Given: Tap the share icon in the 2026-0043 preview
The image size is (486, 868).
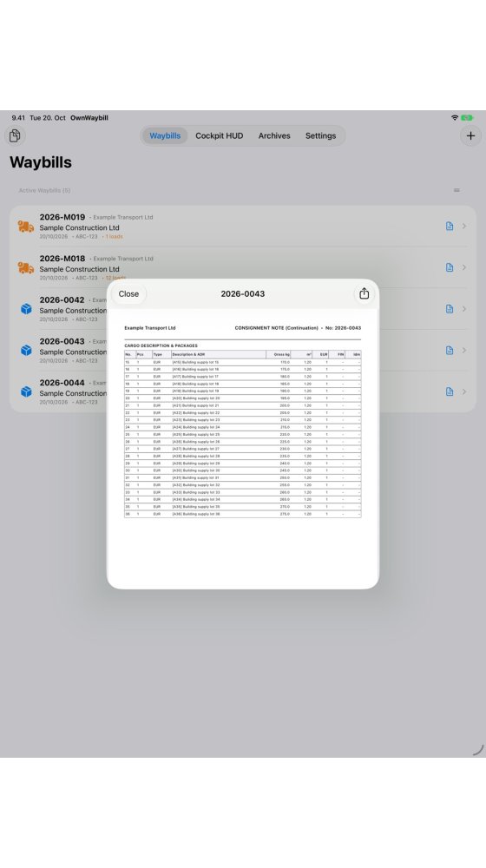Looking at the screenshot, I should point(364,293).
